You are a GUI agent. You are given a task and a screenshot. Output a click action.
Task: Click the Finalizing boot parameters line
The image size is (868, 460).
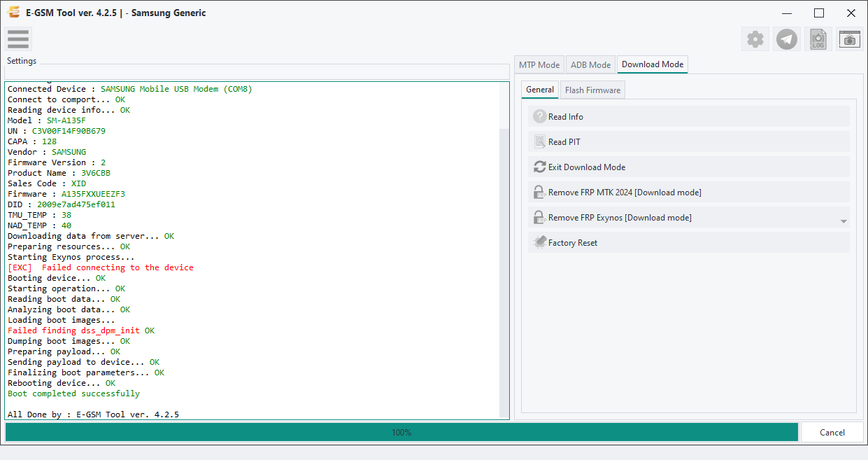(x=86, y=372)
